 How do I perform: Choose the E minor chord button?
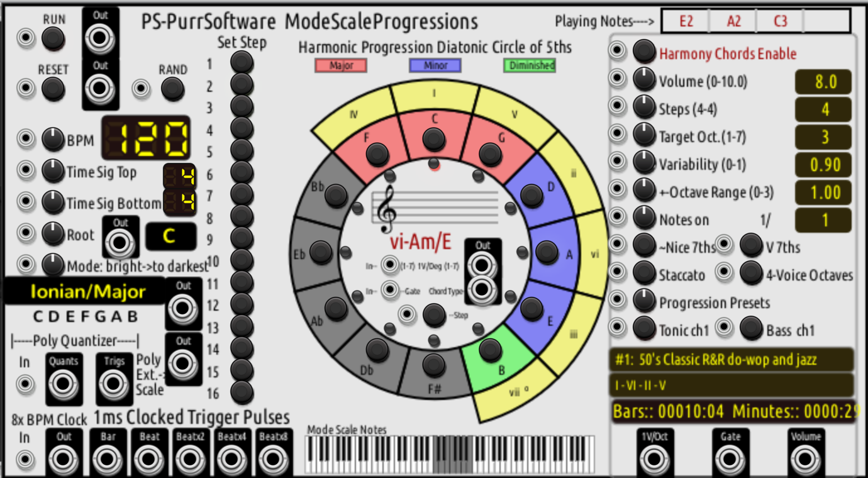531,308
